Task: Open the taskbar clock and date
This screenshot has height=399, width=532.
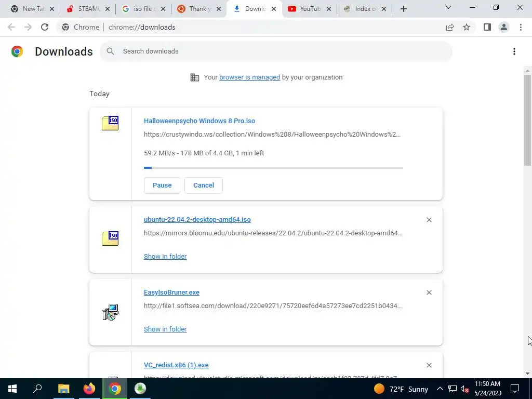Action: [x=487, y=389]
